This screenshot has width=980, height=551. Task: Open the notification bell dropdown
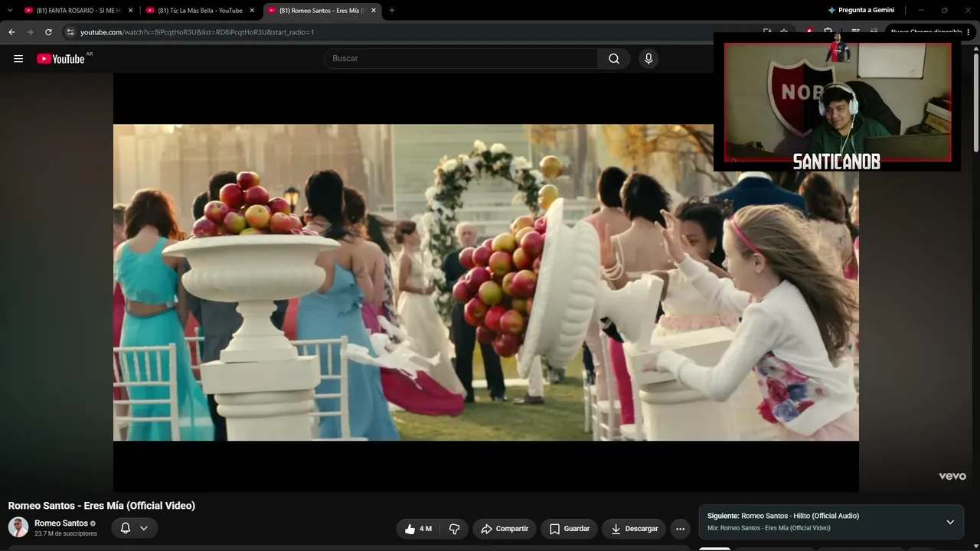135,528
